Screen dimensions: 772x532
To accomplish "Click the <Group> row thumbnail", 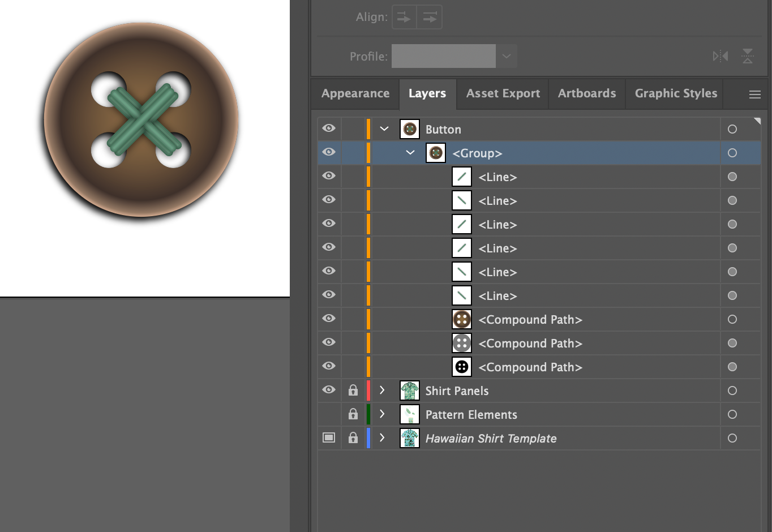I will (x=436, y=153).
